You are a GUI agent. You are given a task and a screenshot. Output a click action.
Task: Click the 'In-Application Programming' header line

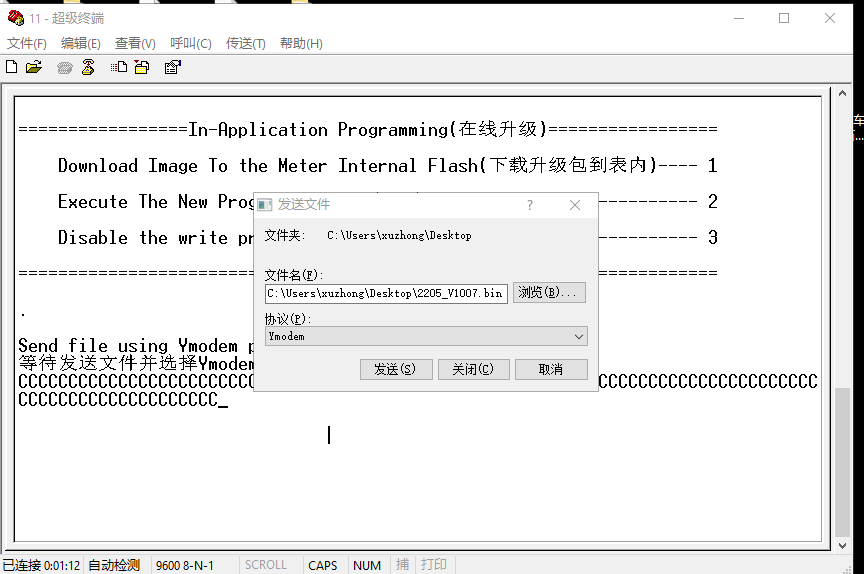[x=368, y=129]
